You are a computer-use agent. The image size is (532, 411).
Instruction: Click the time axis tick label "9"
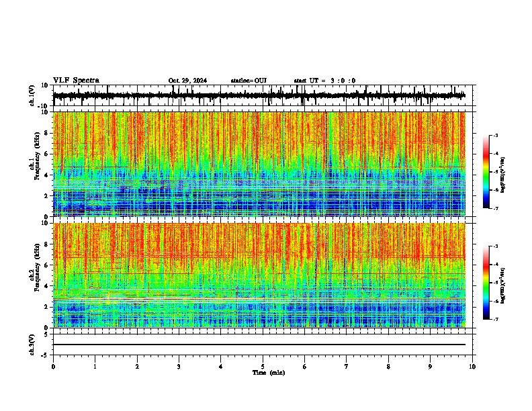430,367
